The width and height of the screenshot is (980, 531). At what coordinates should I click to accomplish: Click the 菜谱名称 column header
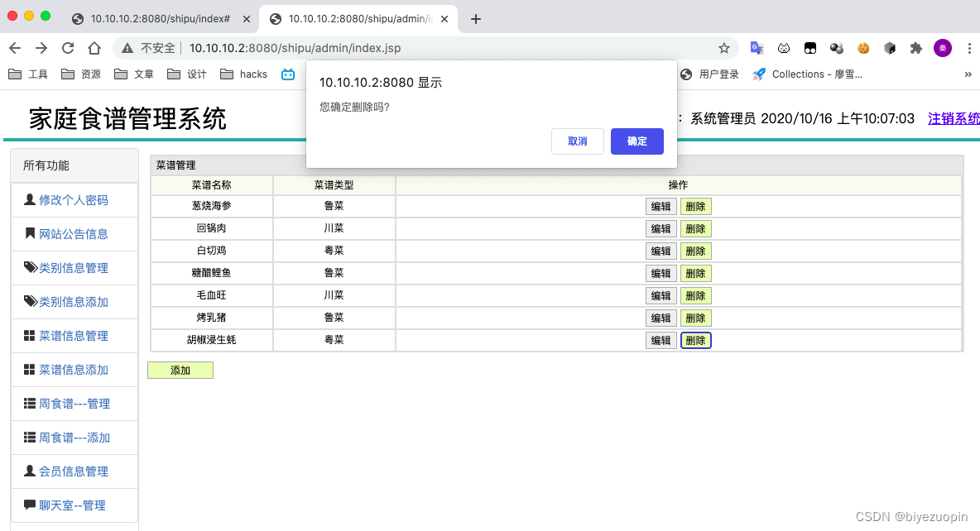[x=211, y=185]
